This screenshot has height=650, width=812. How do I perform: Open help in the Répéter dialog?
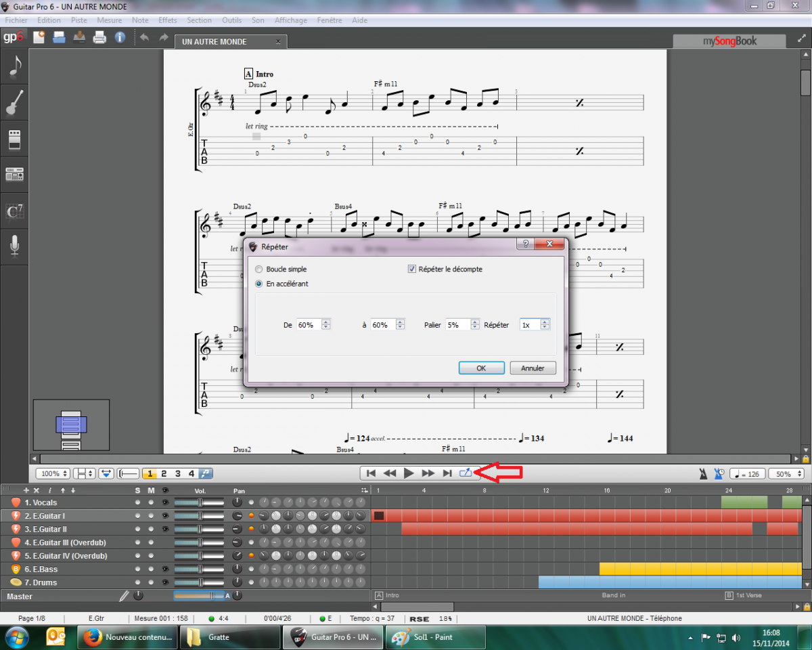[526, 244]
